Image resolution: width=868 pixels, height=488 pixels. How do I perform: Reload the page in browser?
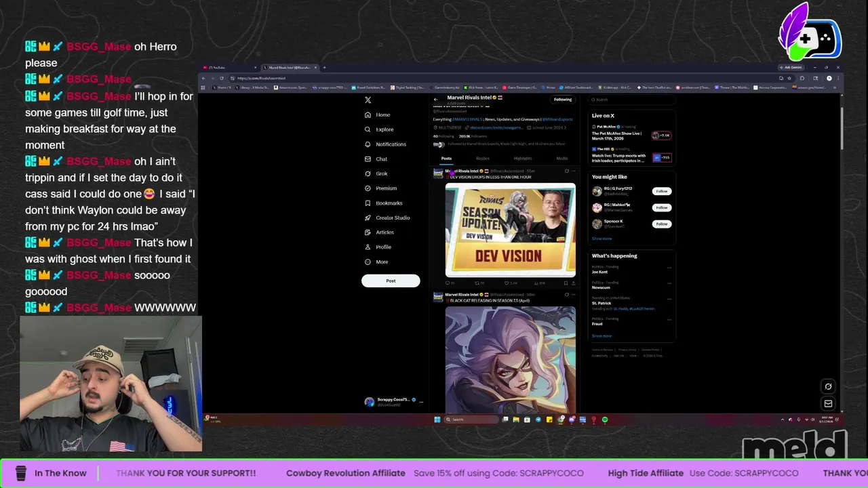[221, 78]
